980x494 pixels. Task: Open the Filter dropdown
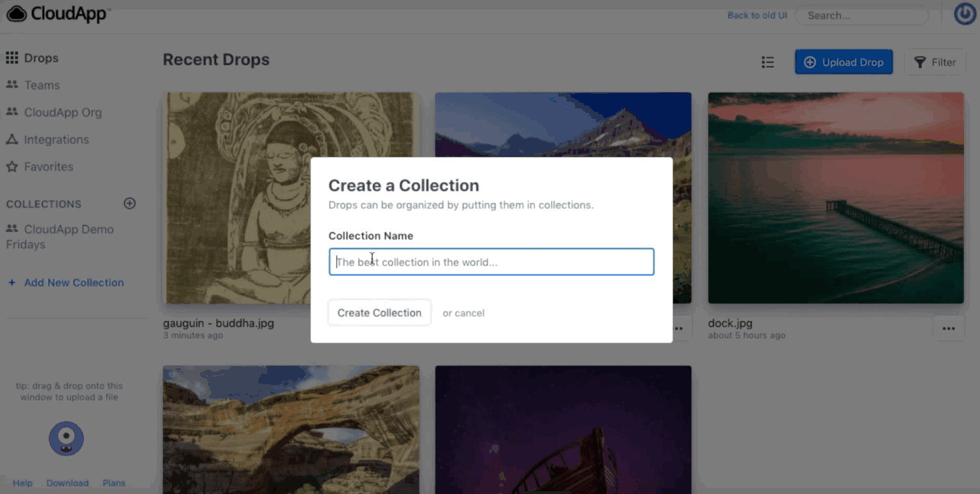click(x=935, y=63)
